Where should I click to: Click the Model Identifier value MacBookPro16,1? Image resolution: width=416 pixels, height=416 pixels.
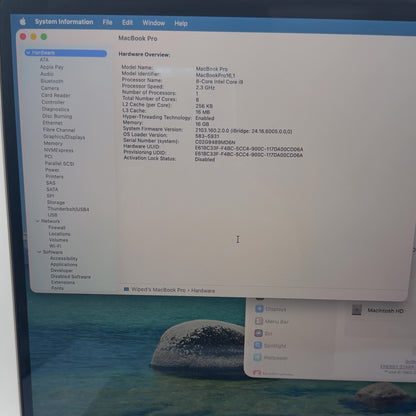point(215,75)
